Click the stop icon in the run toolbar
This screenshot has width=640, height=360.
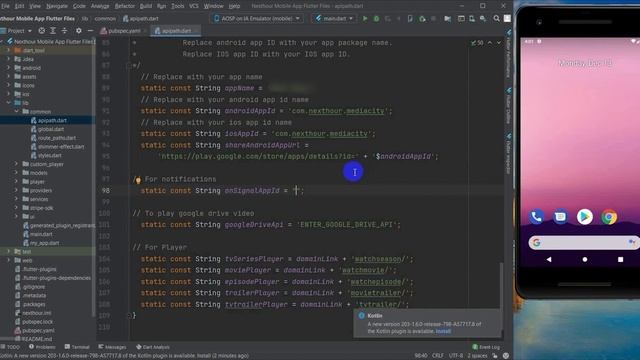(x=433, y=18)
